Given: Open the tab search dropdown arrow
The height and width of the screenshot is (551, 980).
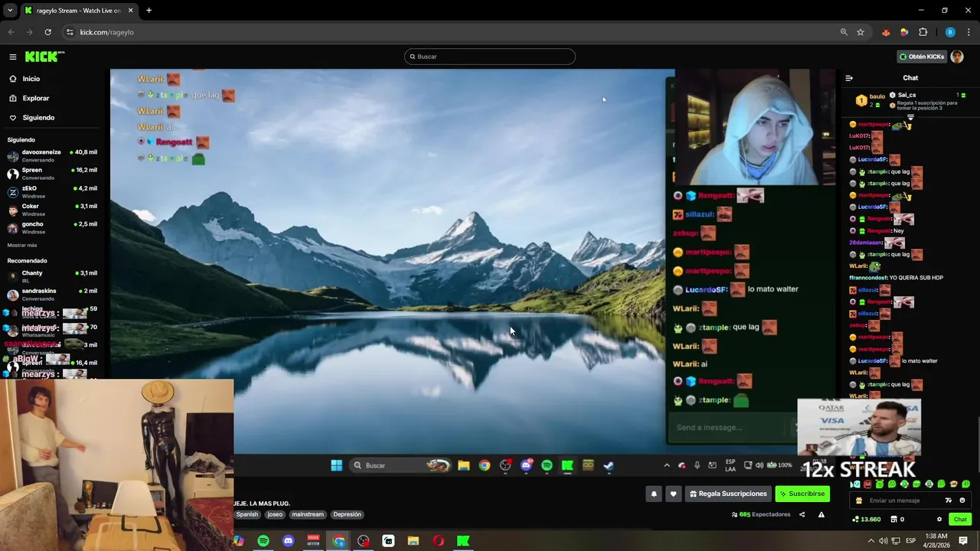Looking at the screenshot, I should (9, 11).
